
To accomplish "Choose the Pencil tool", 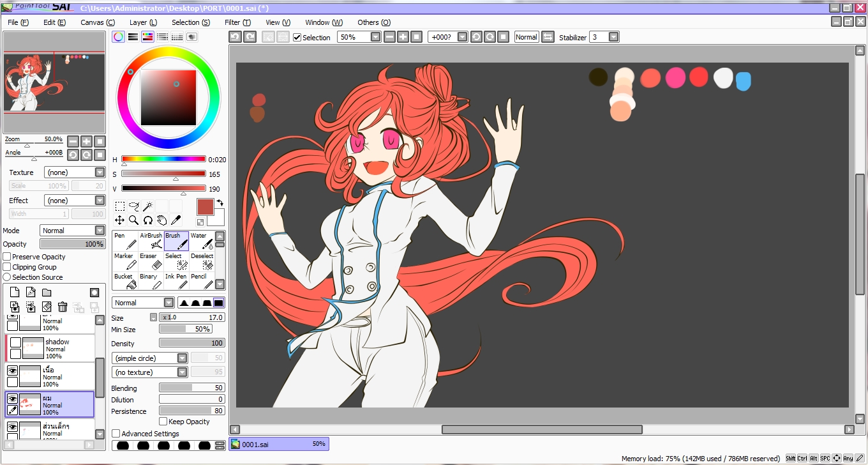I will tap(202, 281).
